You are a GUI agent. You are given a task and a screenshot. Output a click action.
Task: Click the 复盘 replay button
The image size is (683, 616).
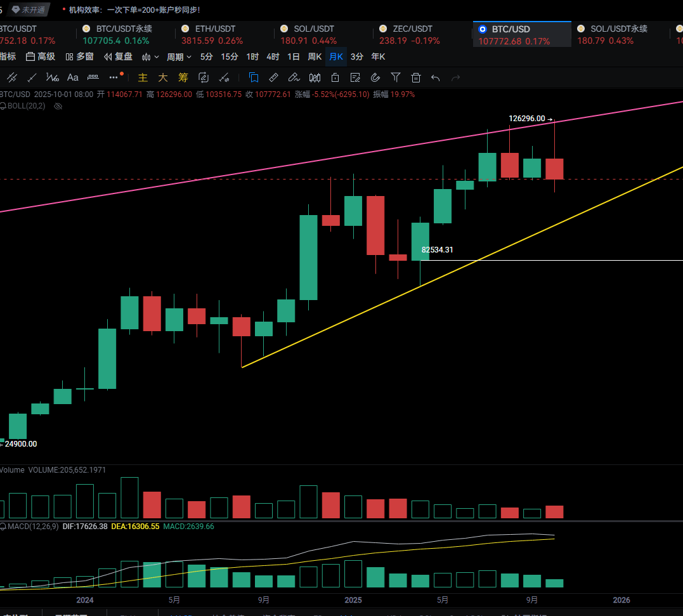[x=118, y=56]
